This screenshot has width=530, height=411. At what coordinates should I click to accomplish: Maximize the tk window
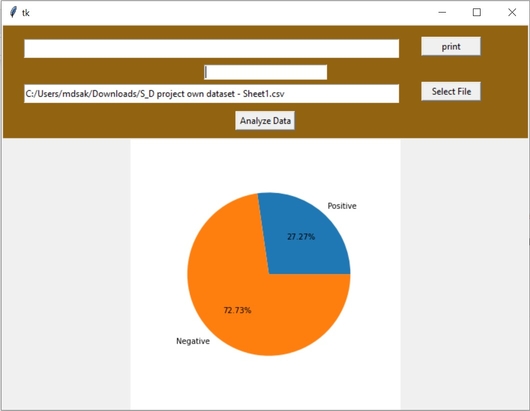[477, 13]
